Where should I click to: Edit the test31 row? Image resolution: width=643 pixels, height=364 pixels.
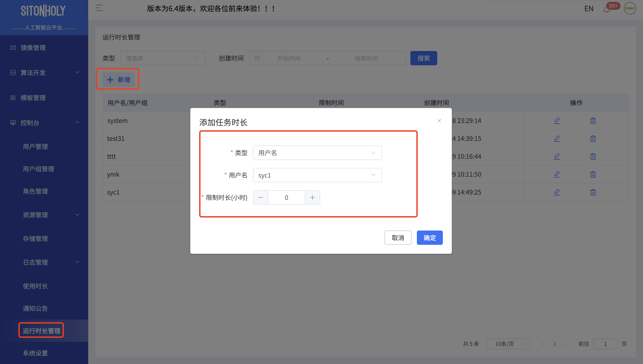click(557, 138)
